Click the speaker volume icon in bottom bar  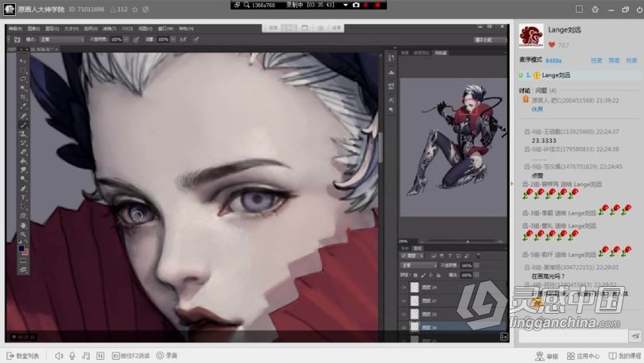tap(59, 356)
